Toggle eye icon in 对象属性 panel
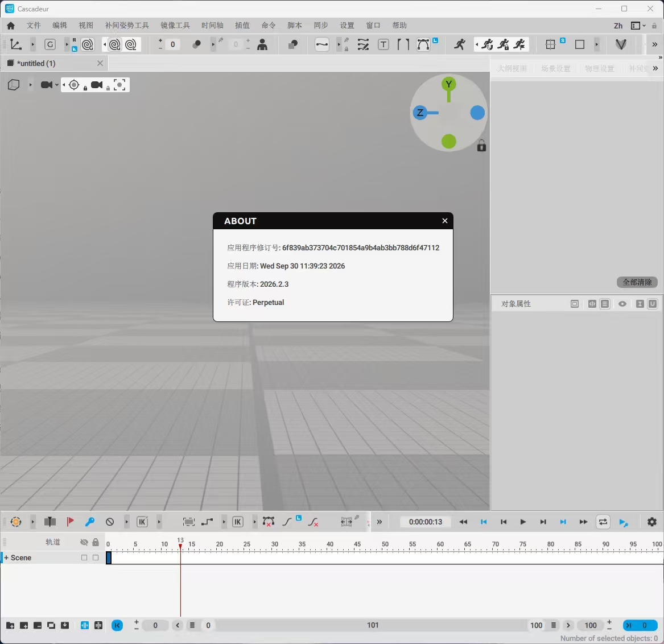Viewport: 664px width, 644px height. [x=622, y=304]
